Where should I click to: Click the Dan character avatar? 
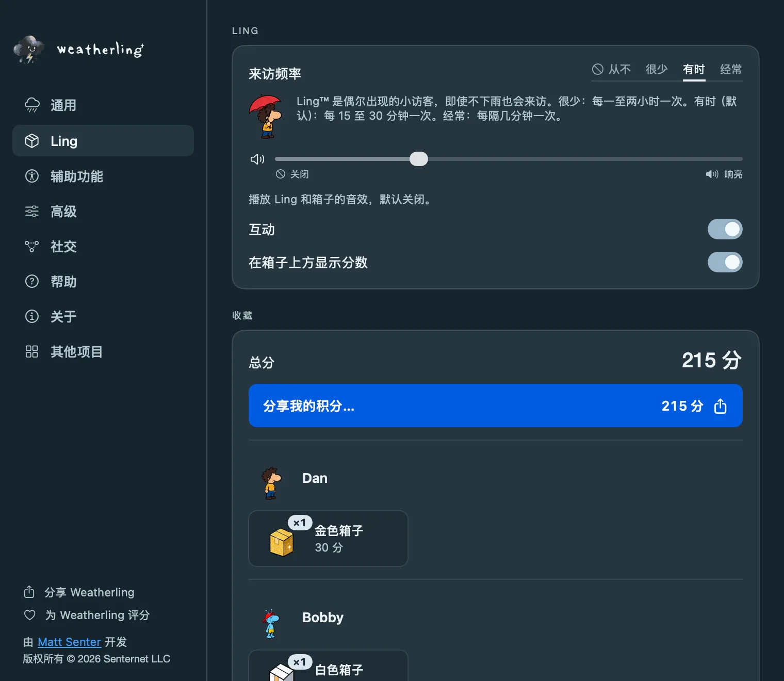271,483
